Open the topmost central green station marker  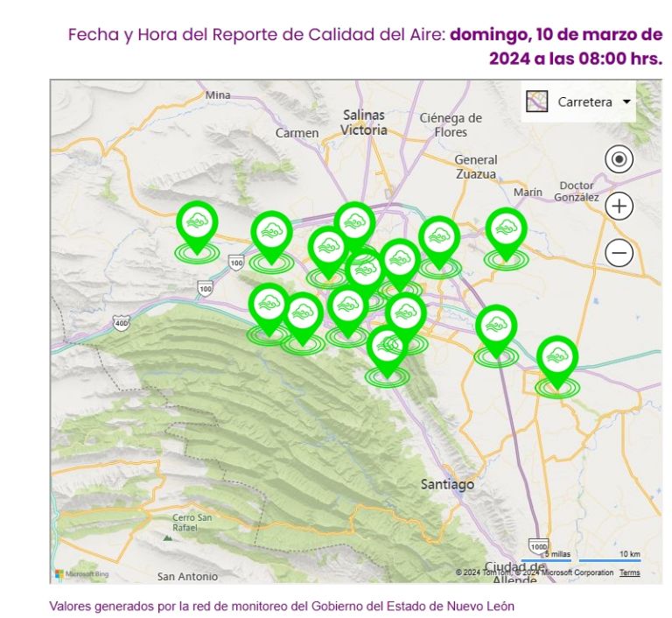(x=354, y=224)
